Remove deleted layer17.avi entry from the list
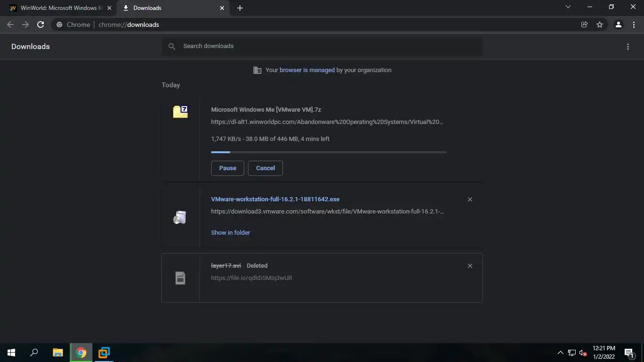This screenshot has width=644, height=362. point(470,266)
